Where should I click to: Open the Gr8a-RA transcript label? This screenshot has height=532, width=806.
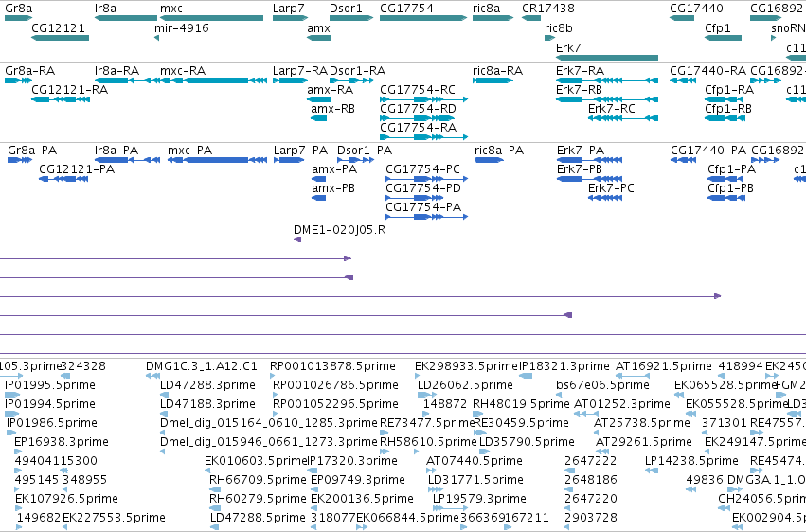pyautogui.click(x=29, y=71)
